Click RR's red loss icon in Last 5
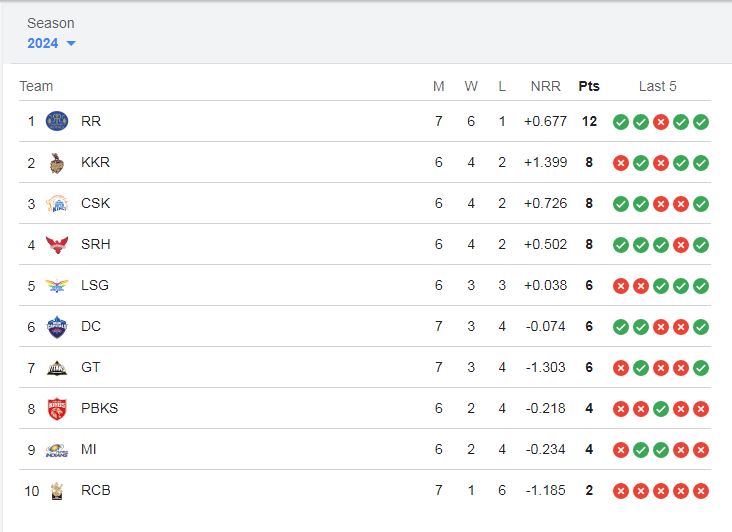This screenshot has height=532, width=732. pos(661,122)
